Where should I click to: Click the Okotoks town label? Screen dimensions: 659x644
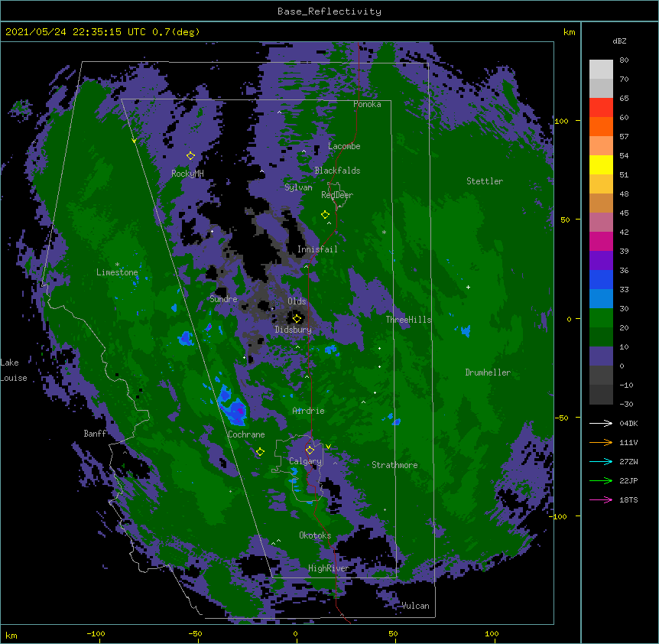pyautogui.click(x=315, y=535)
